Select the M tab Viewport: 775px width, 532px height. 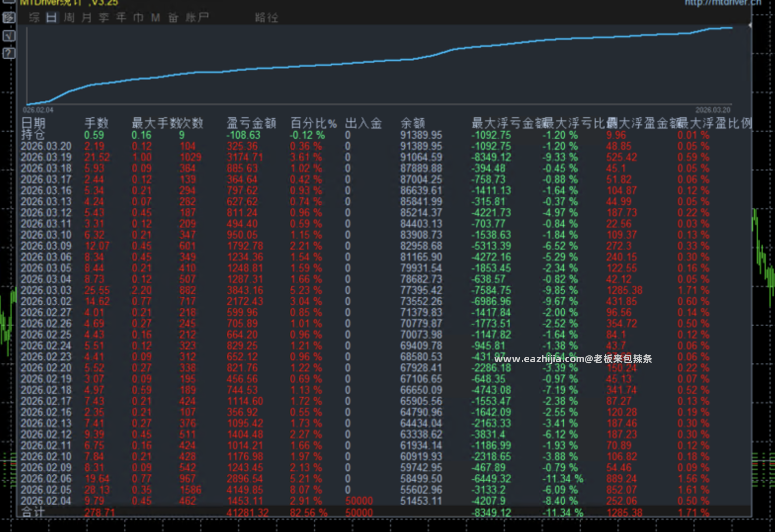pyautogui.click(x=155, y=18)
